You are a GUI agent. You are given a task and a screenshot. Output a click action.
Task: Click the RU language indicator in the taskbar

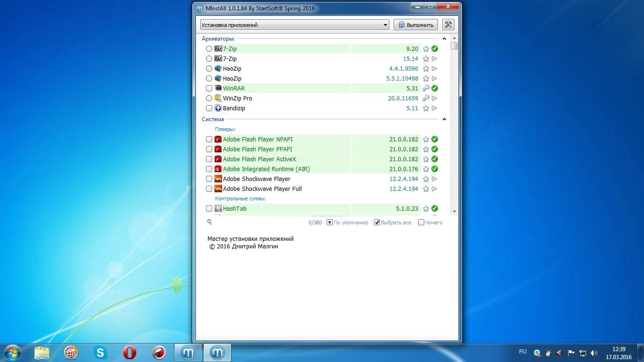coord(522,352)
